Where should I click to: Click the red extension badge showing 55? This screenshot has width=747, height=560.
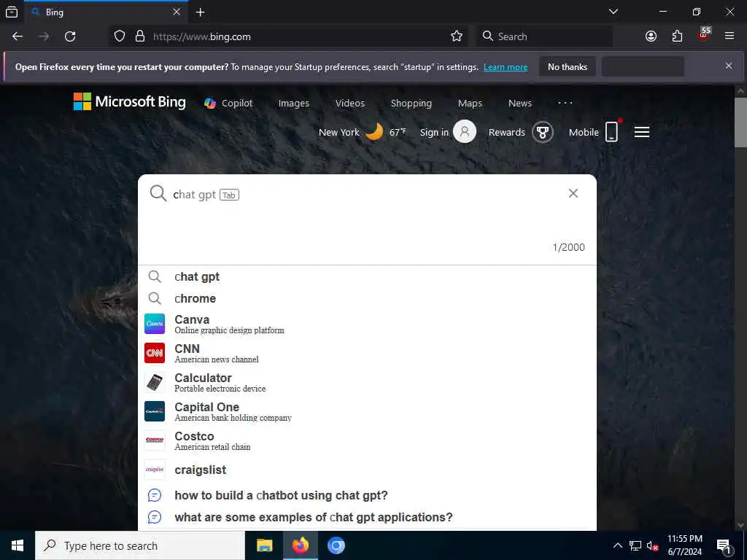coord(704,34)
